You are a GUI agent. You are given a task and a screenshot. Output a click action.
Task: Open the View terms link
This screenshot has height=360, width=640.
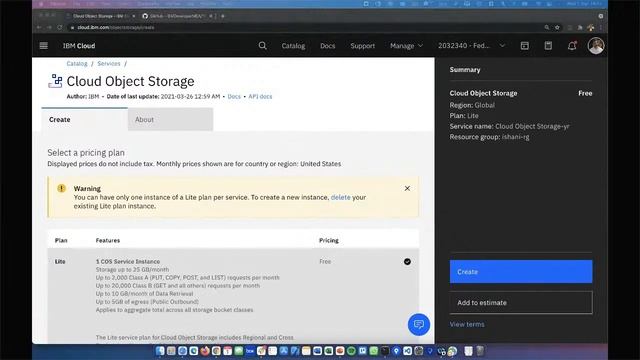point(467,324)
